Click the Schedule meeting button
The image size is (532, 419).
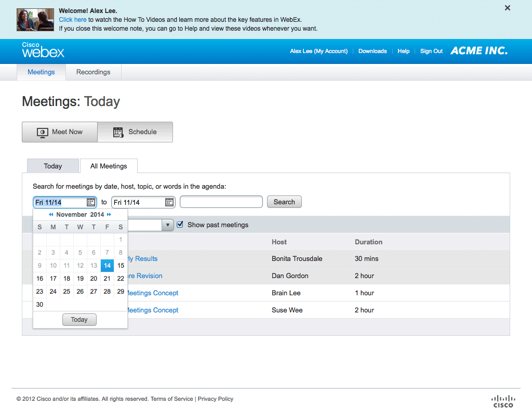coord(135,132)
